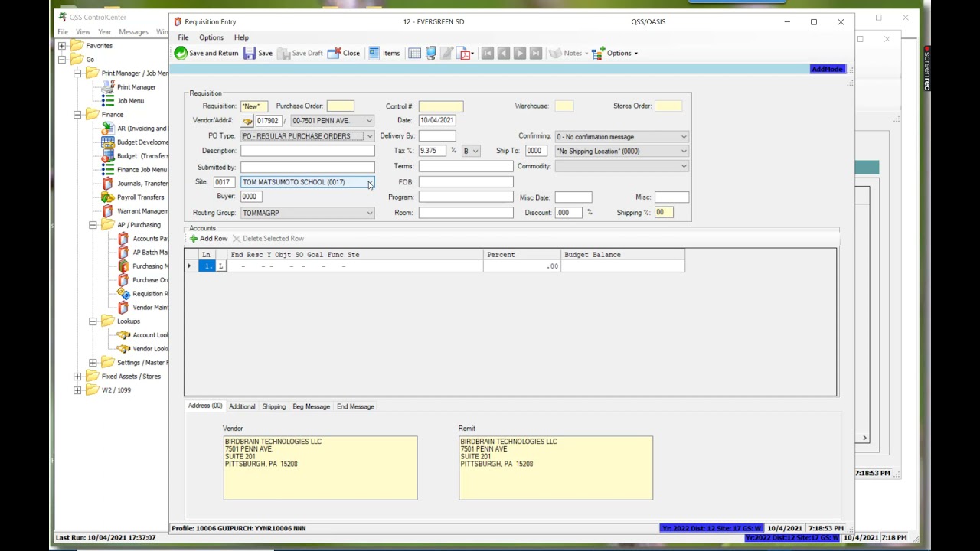Switch to the Beg Message tab
Screen dimensions: 980x551
[311, 406]
